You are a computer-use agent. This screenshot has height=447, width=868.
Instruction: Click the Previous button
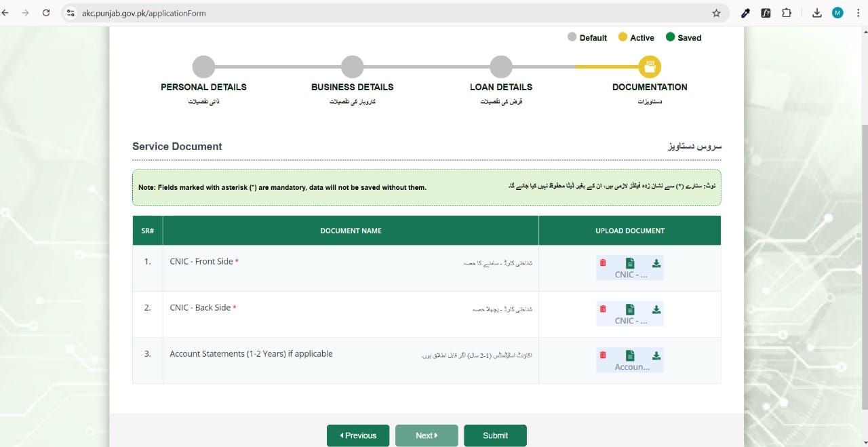click(x=357, y=435)
